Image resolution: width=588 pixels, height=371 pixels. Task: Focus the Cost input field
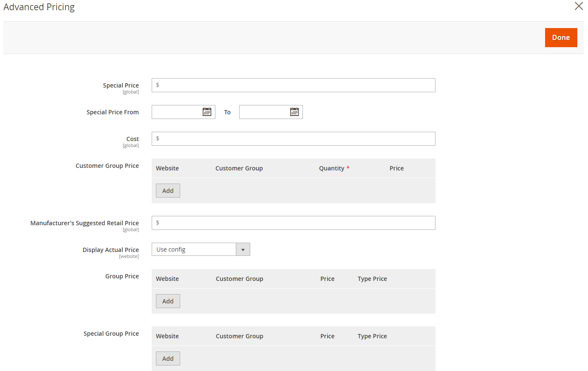pyautogui.click(x=293, y=139)
